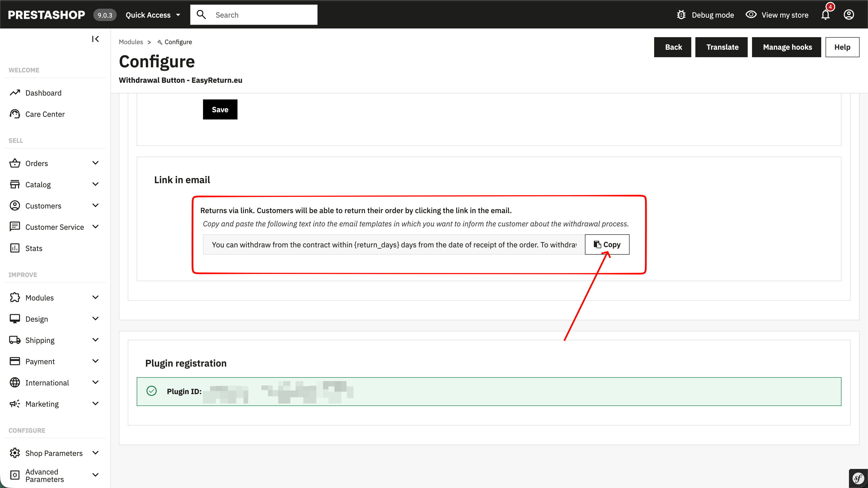Open the Marketing menu label
Viewport: 868px width, 488px height.
pos(42,404)
